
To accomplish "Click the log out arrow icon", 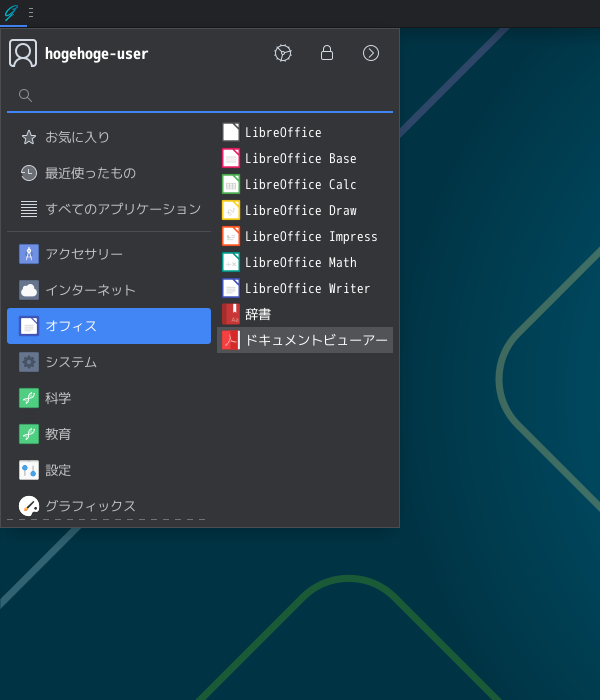I will [371, 53].
